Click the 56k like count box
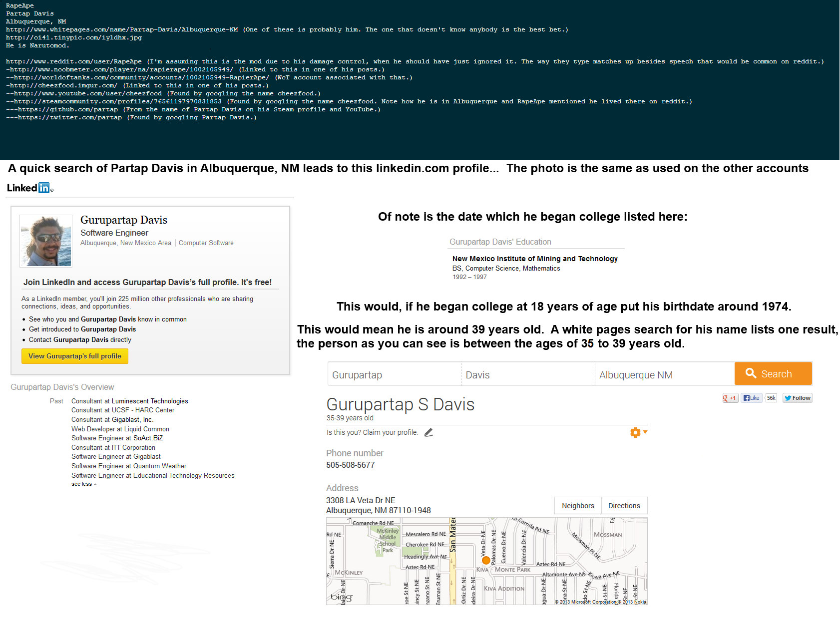 pyautogui.click(x=771, y=398)
